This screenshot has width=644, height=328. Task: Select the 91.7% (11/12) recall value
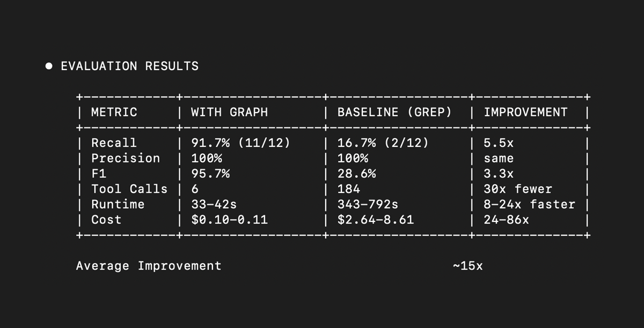pyautogui.click(x=240, y=143)
